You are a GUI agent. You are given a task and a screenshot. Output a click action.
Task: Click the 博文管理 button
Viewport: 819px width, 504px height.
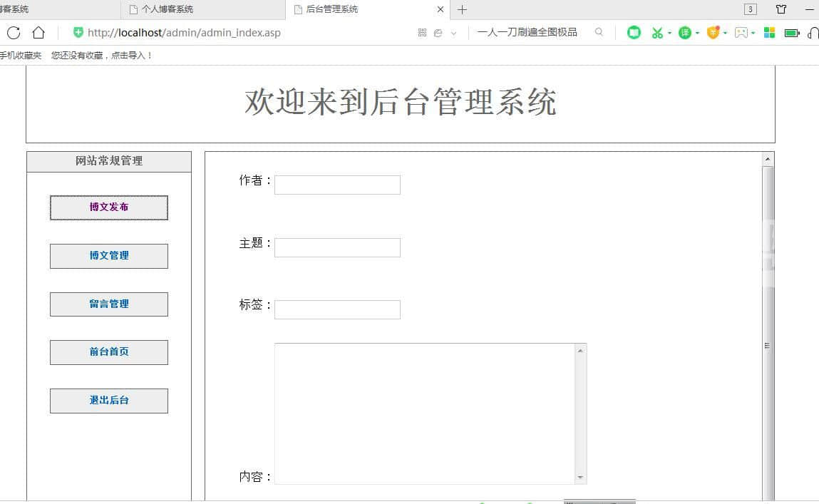point(109,256)
